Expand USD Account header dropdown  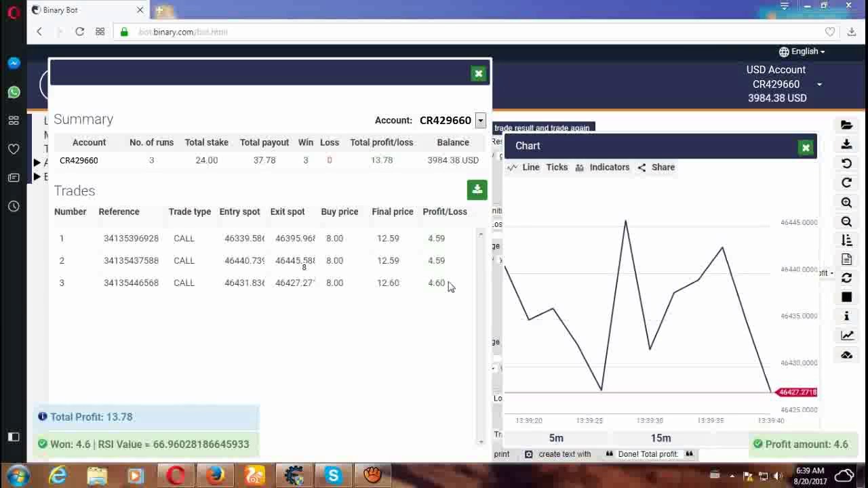click(x=819, y=85)
